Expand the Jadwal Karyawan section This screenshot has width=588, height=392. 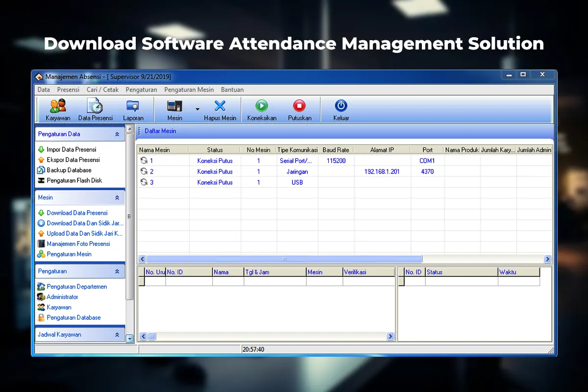(117, 335)
